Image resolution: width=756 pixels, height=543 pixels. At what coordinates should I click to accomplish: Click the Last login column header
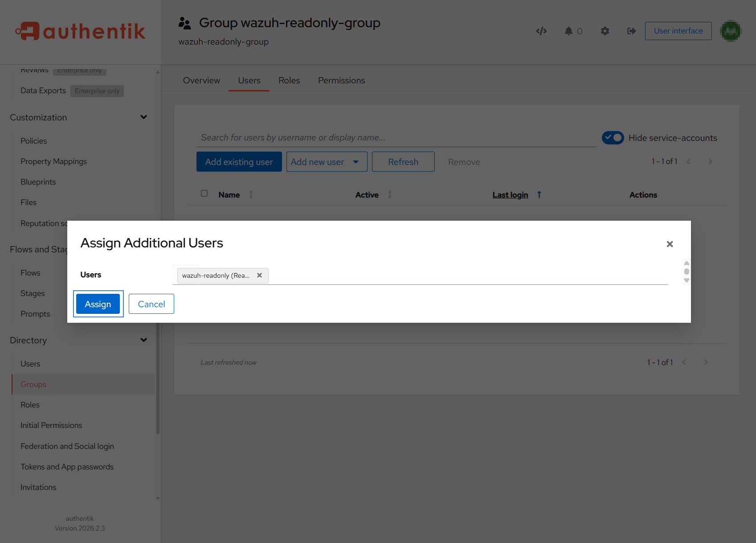pos(510,194)
